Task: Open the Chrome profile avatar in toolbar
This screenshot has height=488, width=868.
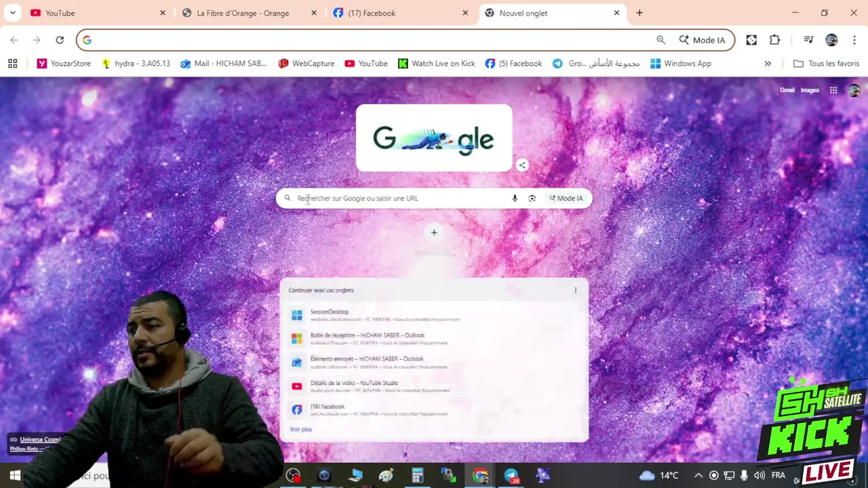Action: point(831,40)
